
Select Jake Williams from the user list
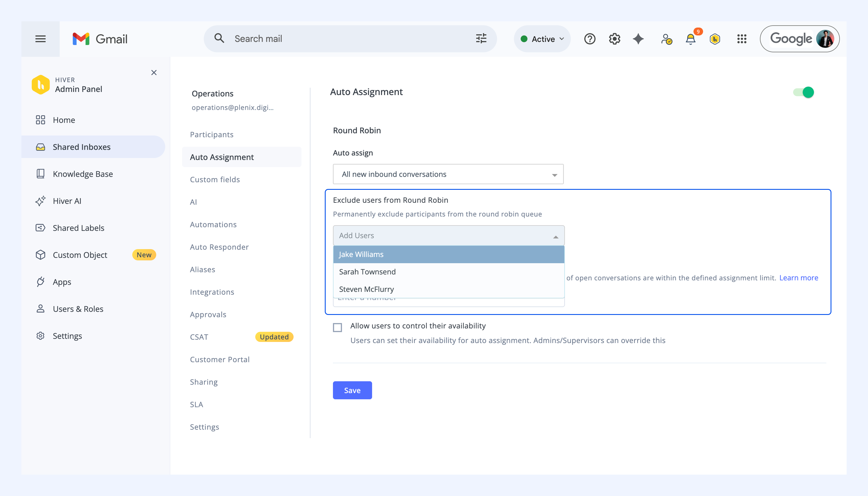click(x=449, y=254)
